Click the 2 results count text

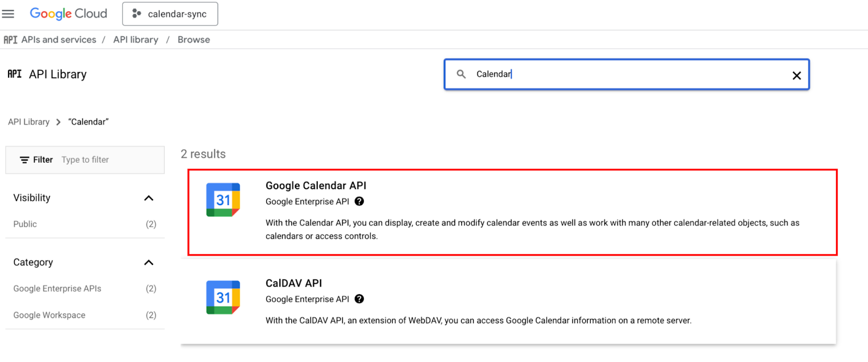point(203,154)
